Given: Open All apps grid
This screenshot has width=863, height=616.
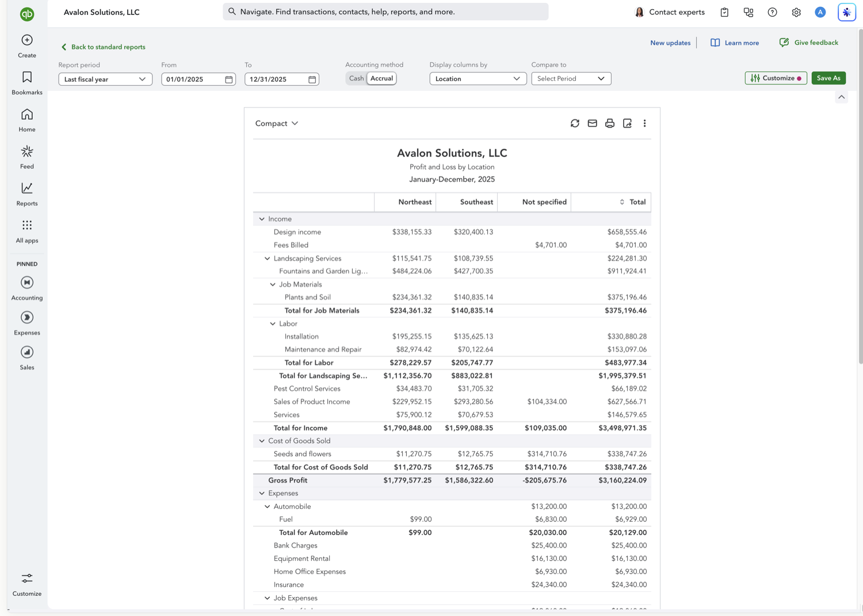Looking at the screenshot, I should (x=27, y=231).
